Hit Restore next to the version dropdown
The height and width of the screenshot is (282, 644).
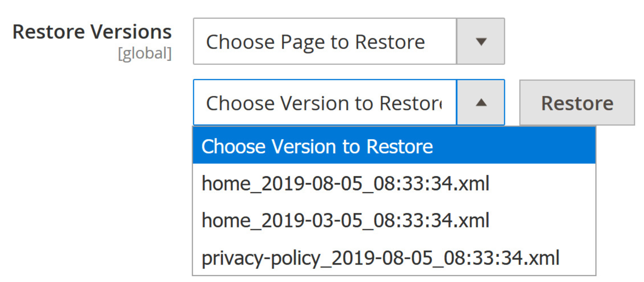click(x=577, y=103)
